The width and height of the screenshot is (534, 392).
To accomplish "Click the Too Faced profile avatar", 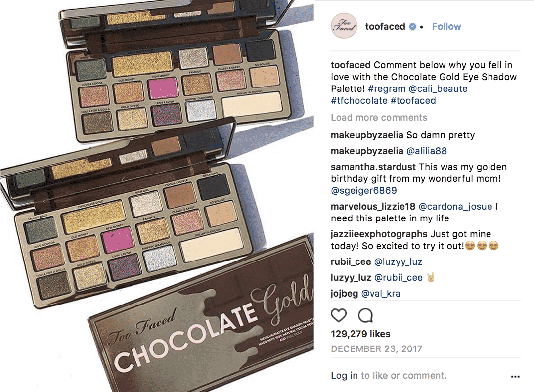I will point(344,26).
